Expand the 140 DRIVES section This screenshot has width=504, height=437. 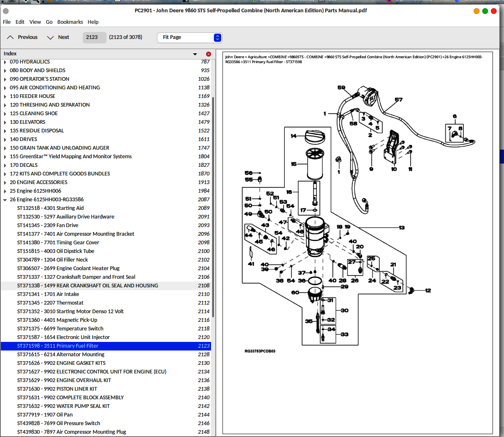click(5, 139)
